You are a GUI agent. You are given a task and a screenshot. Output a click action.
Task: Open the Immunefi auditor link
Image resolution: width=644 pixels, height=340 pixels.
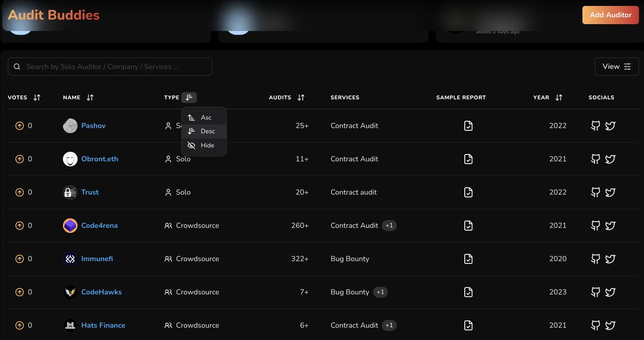click(x=97, y=259)
